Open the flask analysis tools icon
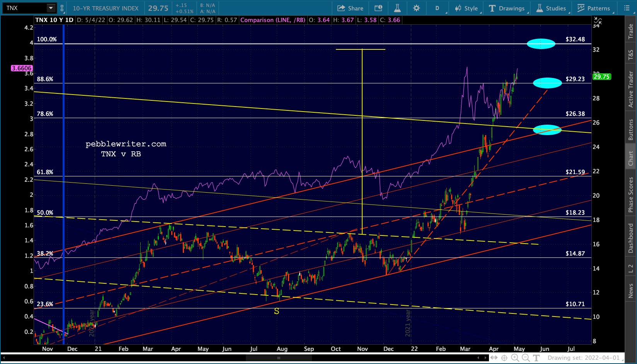Image resolution: width=637 pixels, height=364 pixels. (x=397, y=8)
